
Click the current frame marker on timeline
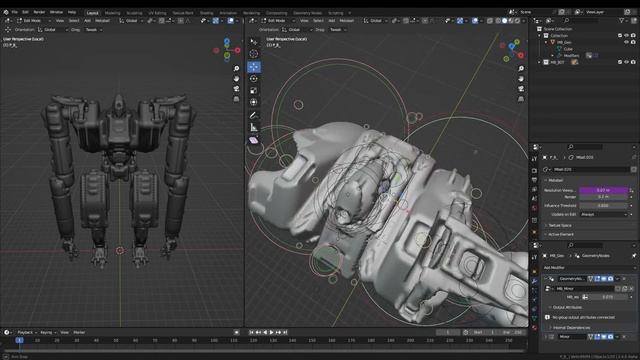tap(19, 340)
